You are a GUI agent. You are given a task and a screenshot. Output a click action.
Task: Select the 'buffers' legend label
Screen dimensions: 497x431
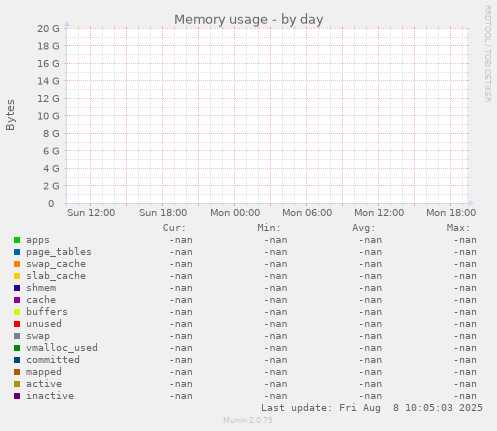pos(47,312)
